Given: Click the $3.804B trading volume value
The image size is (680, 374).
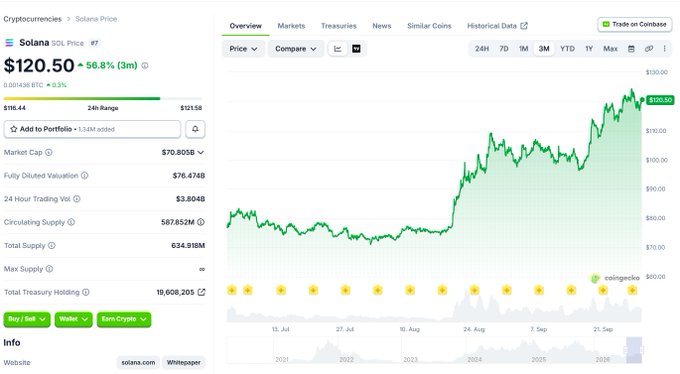Looking at the screenshot, I should coord(190,199).
